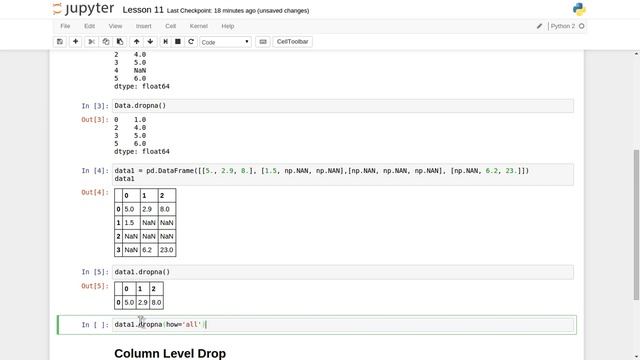640x360 pixels.
Task: Save the notebook with the floppy icon
Action: [x=60, y=42]
